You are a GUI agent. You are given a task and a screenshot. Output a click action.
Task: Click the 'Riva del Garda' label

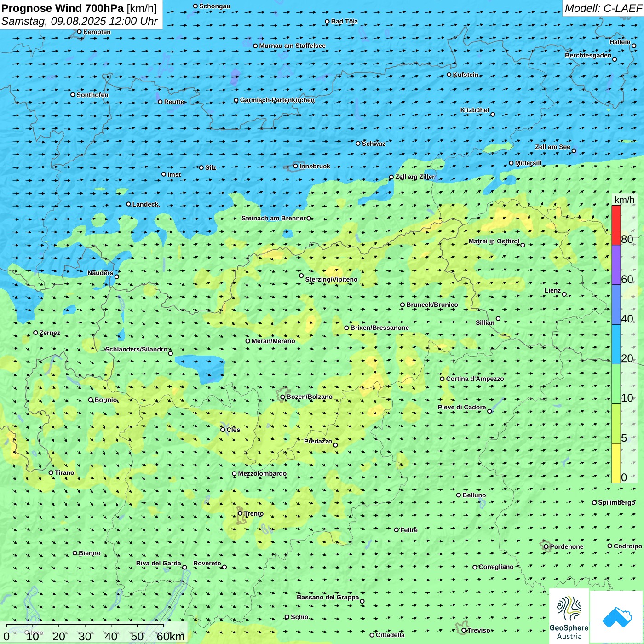pyautogui.click(x=159, y=563)
